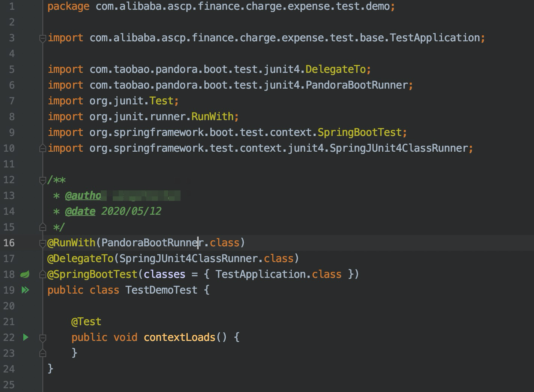Click the Test class name in org.junit import
The width and height of the screenshot is (534, 392).
click(161, 101)
